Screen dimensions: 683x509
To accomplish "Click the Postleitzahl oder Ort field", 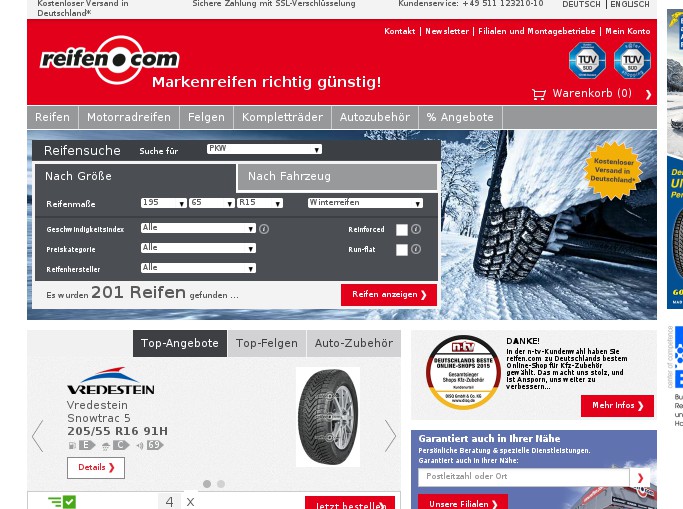I will (524, 477).
